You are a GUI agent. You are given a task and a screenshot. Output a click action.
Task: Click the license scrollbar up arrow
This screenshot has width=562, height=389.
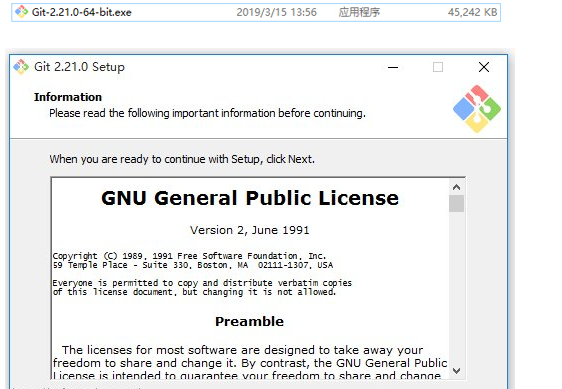click(x=456, y=187)
